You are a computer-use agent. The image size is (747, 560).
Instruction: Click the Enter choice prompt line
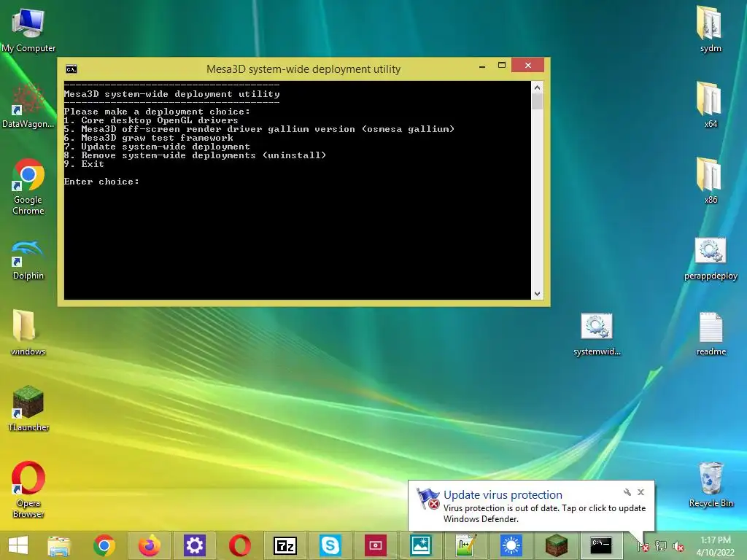pyautogui.click(x=101, y=182)
